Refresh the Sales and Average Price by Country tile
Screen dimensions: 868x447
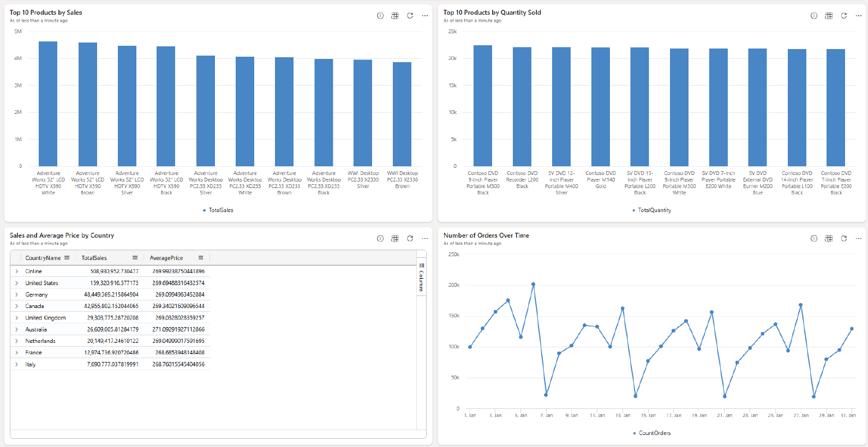click(410, 239)
